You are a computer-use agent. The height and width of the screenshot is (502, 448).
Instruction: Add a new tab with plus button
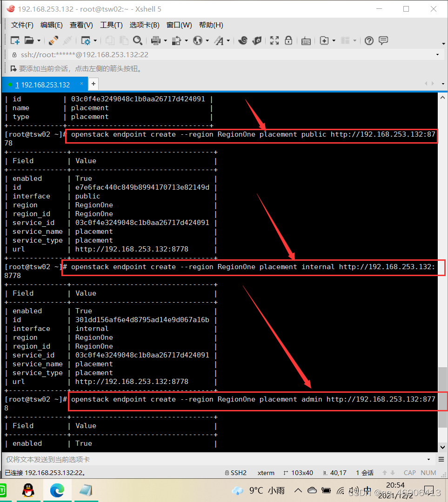[93, 84]
